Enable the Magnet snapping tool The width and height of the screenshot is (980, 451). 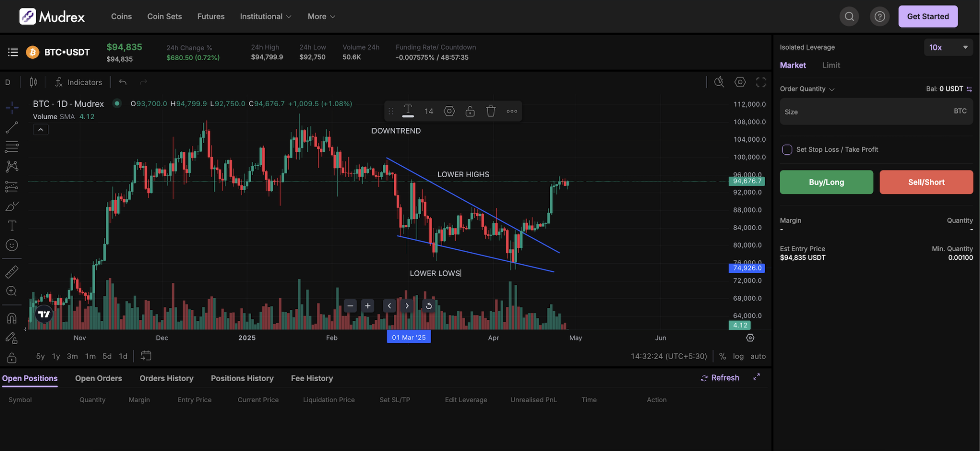click(12, 317)
